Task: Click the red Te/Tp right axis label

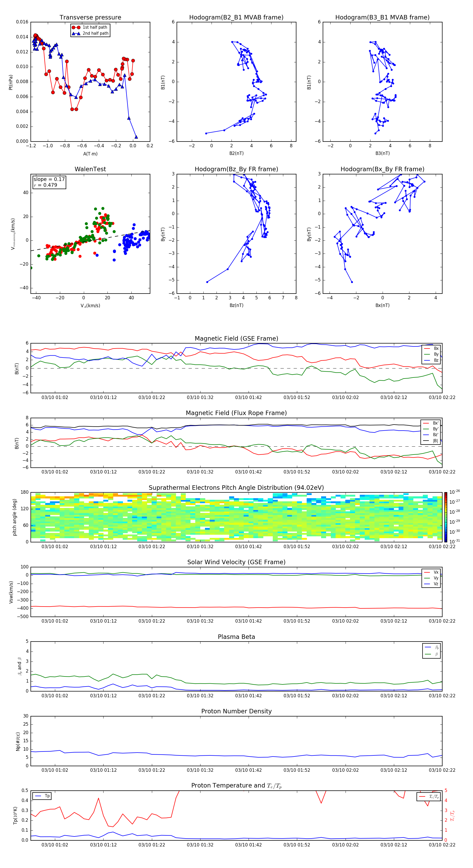Action: [452, 815]
